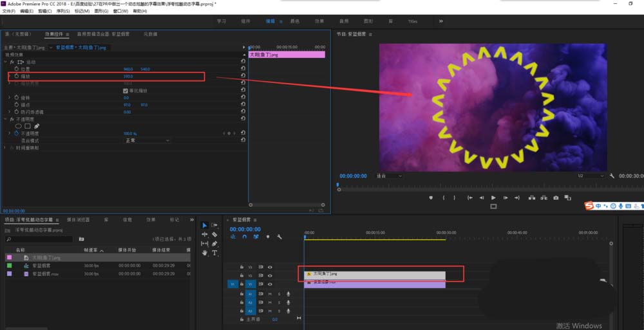Image resolution: width=644 pixels, height=330 pixels.
Task: Select the Type tool (T)
Action: tap(214, 253)
